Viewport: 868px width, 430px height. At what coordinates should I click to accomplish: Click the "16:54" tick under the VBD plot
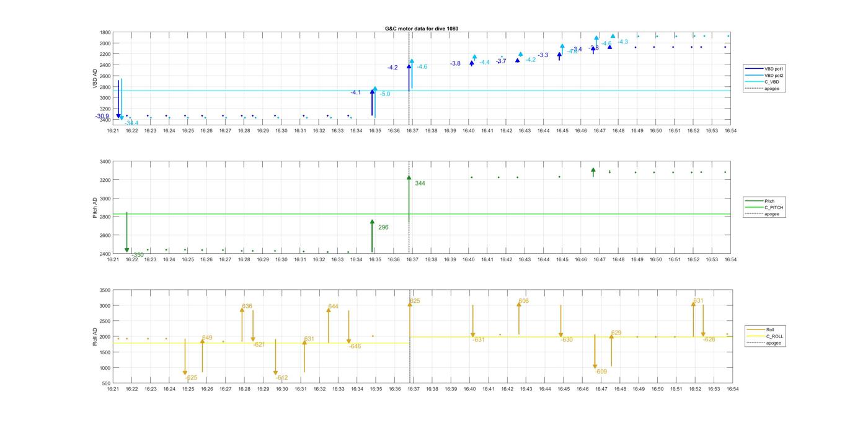[731, 130]
